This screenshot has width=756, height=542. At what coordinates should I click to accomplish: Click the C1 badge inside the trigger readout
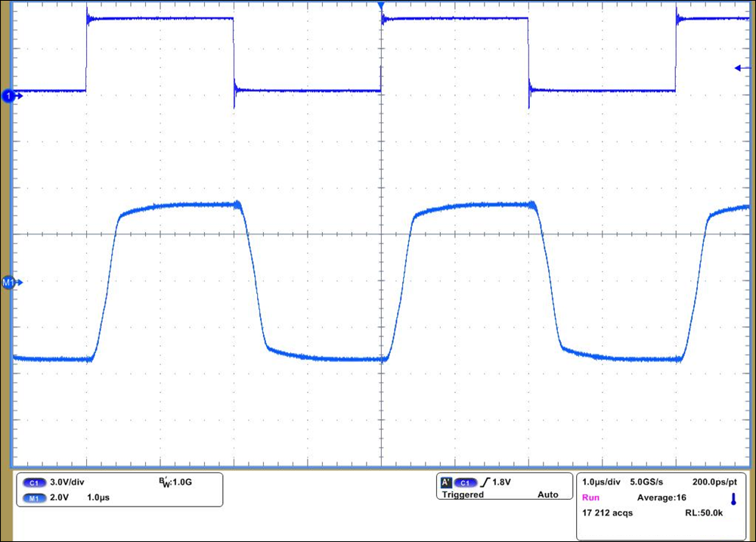click(x=466, y=482)
